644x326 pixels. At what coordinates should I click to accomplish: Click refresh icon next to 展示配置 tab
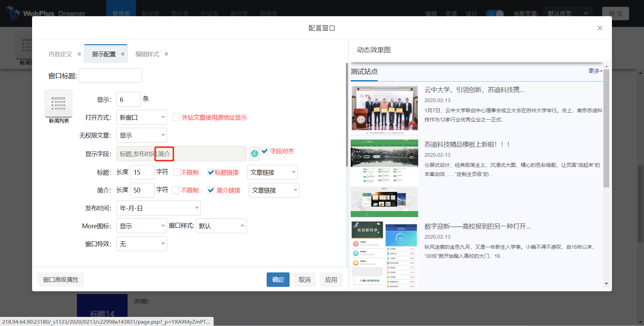(123, 54)
